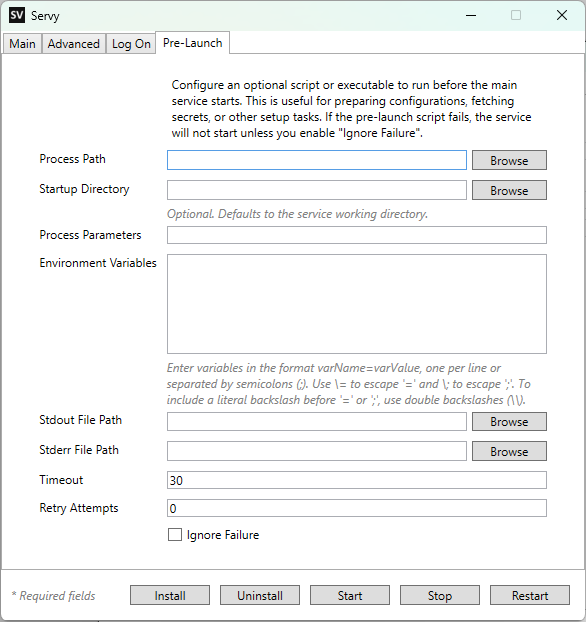Switch to the Main tab
Viewport: 586px width, 622px height.
coord(22,44)
